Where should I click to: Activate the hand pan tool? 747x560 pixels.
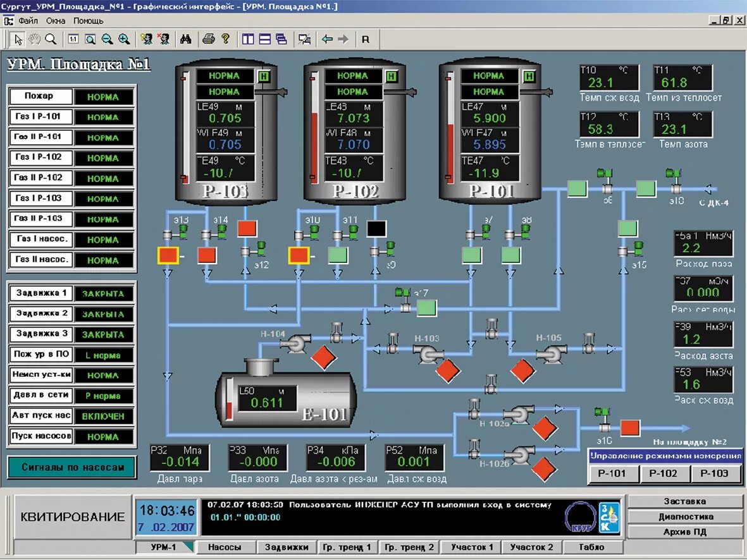pyautogui.click(x=34, y=40)
